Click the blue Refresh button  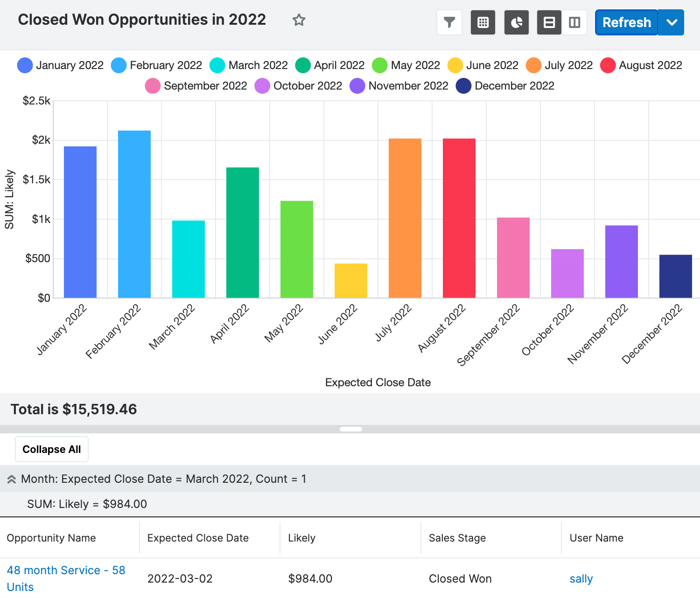(x=626, y=22)
